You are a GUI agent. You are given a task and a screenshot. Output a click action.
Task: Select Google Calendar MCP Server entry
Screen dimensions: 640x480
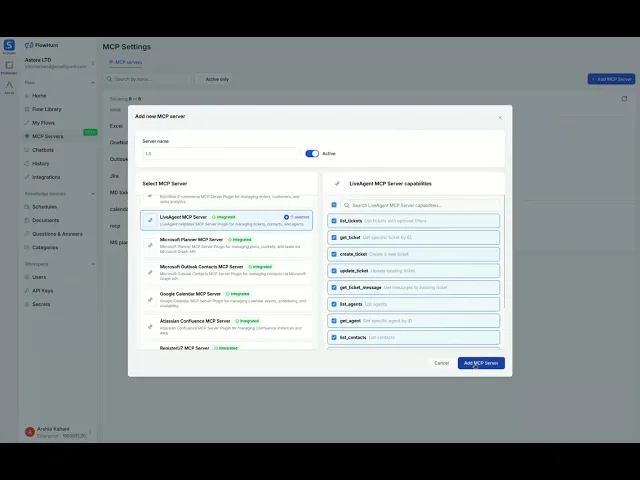pyautogui.click(x=227, y=300)
